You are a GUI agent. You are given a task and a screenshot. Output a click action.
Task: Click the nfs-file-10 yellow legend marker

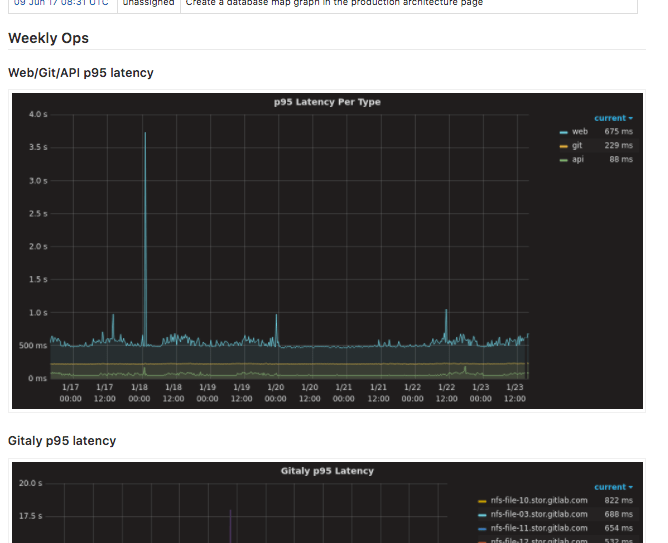pyautogui.click(x=483, y=500)
